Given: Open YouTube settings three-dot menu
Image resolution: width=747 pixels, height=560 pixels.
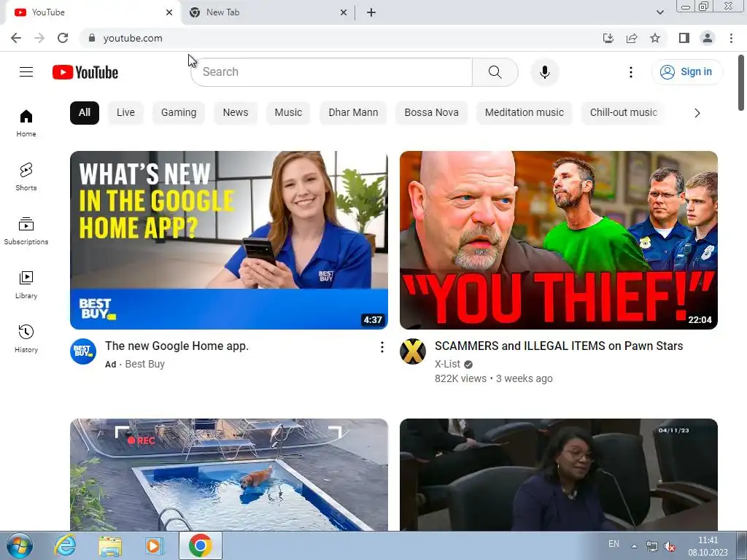Looking at the screenshot, I should click(631, 72).
